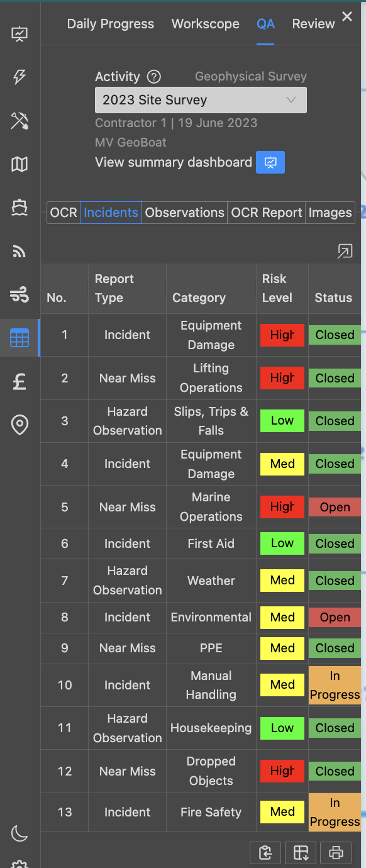Pop out the table with expand icon

(345, 252)
